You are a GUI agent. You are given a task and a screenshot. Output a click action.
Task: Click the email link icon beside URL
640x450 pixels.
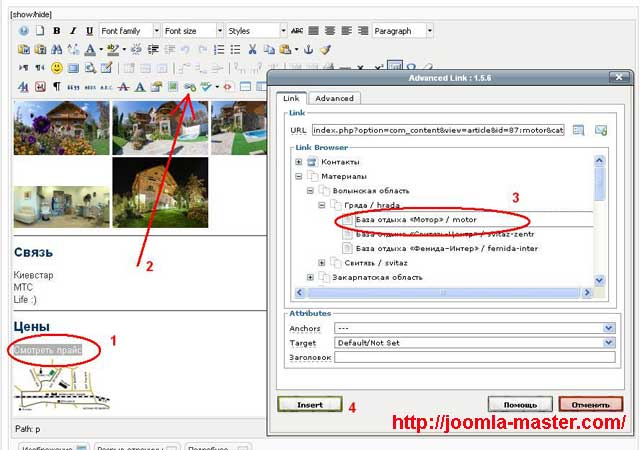tap(601, 130)
